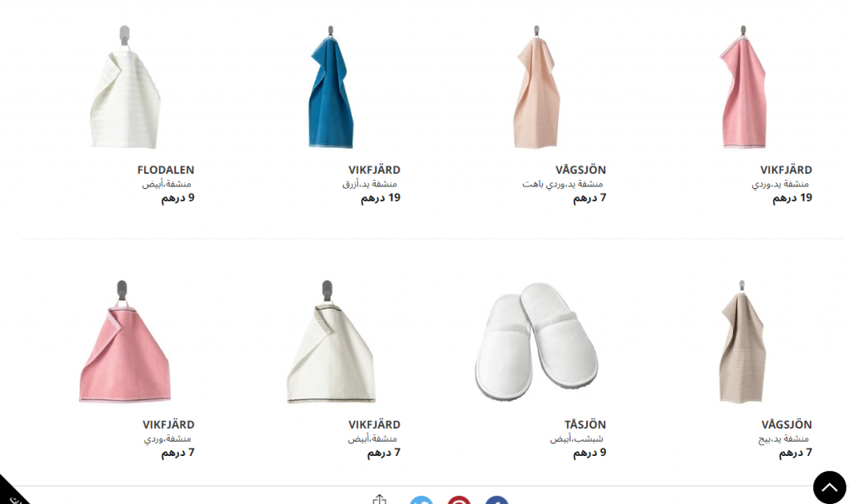Click the beige VÅGSJÖN product title
Screen dimensions: 849x504
[x=787, y=425]
